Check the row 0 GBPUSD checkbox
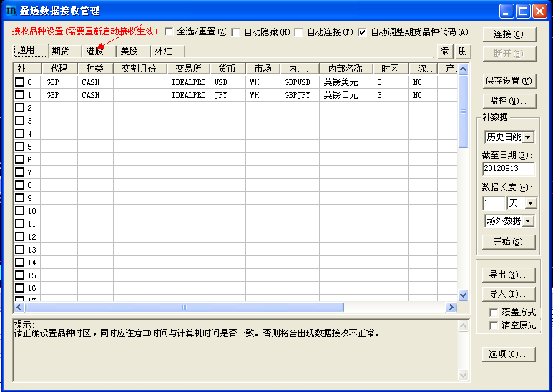This screenshot has height=392, width=553. (x=20, y=82)
